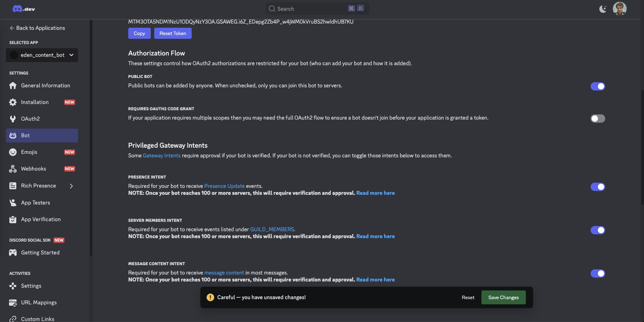Open the App Testers page
Screen dimensions: 644x322
pyautogui.click(x=42, y=203)
